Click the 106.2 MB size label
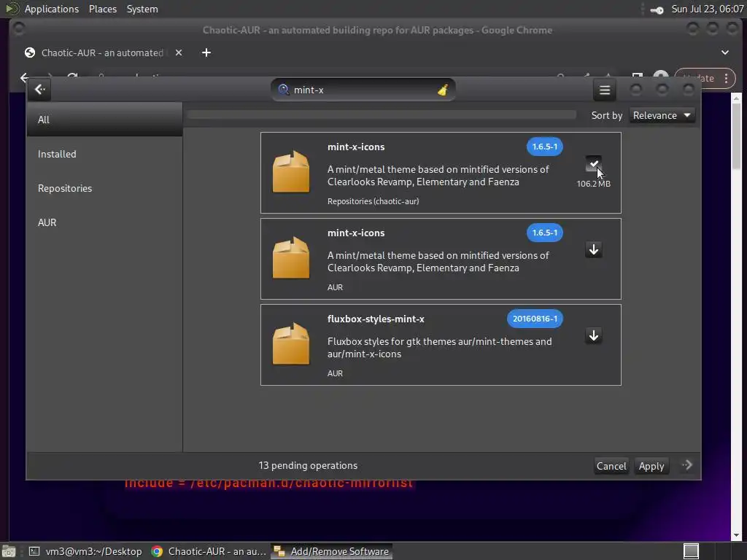747x560 pixels. pyautogui.click(x=594, y=184)
